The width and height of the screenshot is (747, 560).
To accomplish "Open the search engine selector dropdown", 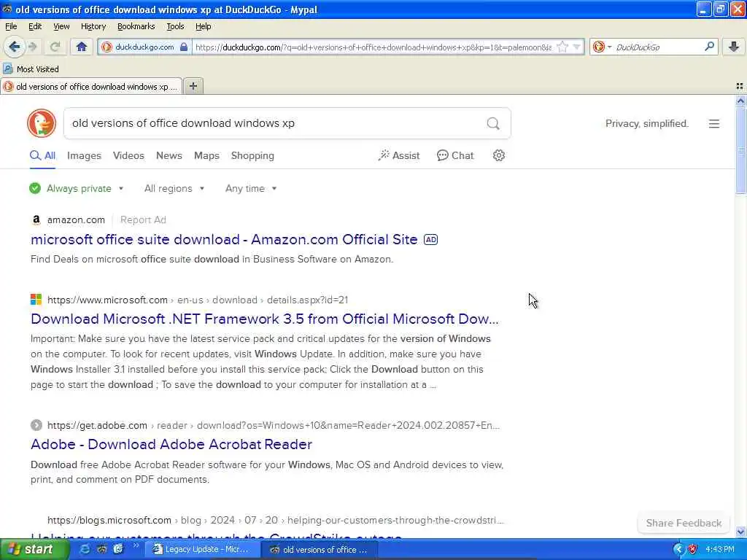I will 602,47.
